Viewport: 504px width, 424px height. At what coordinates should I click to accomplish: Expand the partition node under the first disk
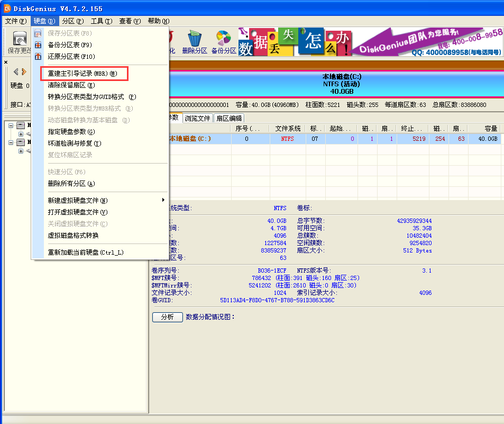coord(21,134)
